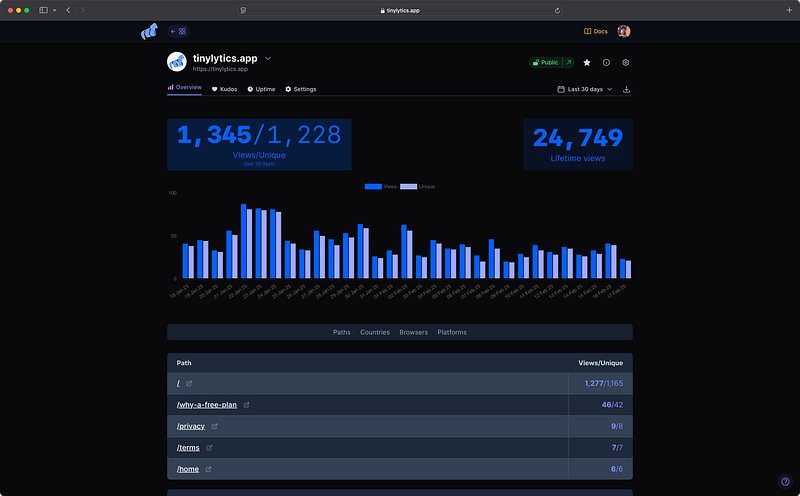Open the help question mark button
This screenshot has height=496, width=800.
(x=785, y=481)
